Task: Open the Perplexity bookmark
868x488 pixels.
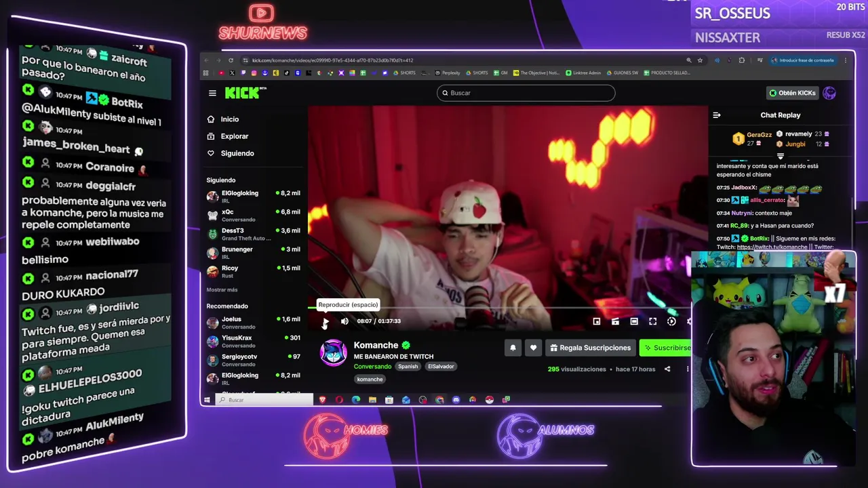Action: pyautogui.click(x=448, y=73)
